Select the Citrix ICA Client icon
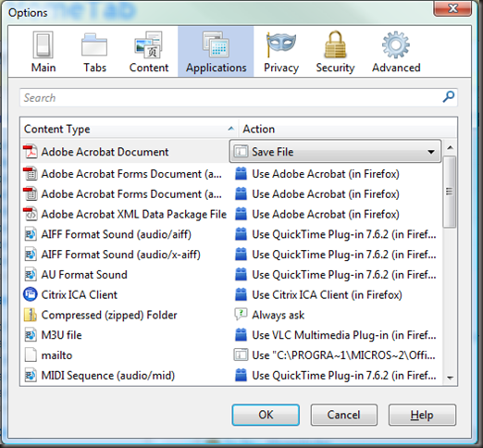Viewport: 483px width, 448px height. click(x=31, y=294)
